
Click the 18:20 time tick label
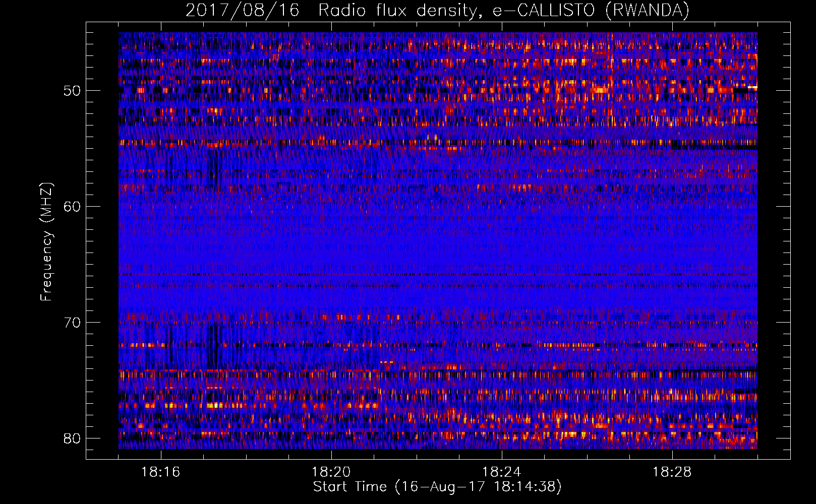coord(331,472)
